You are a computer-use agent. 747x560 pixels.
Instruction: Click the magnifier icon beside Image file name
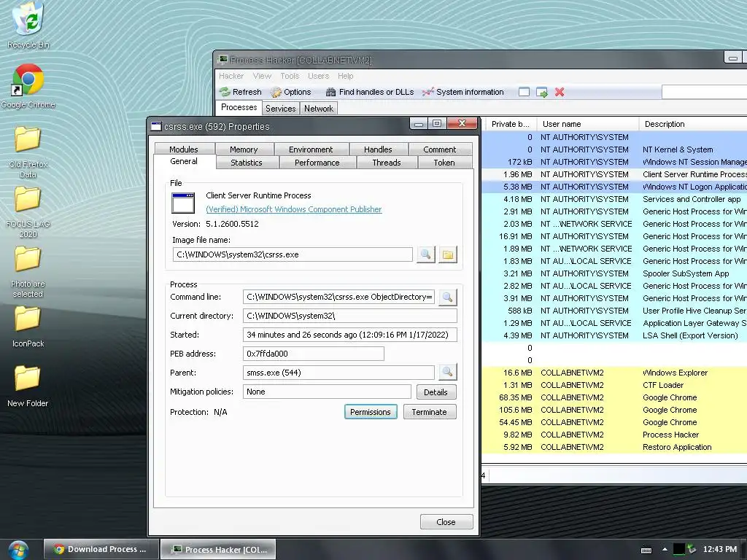coord(425,254)
